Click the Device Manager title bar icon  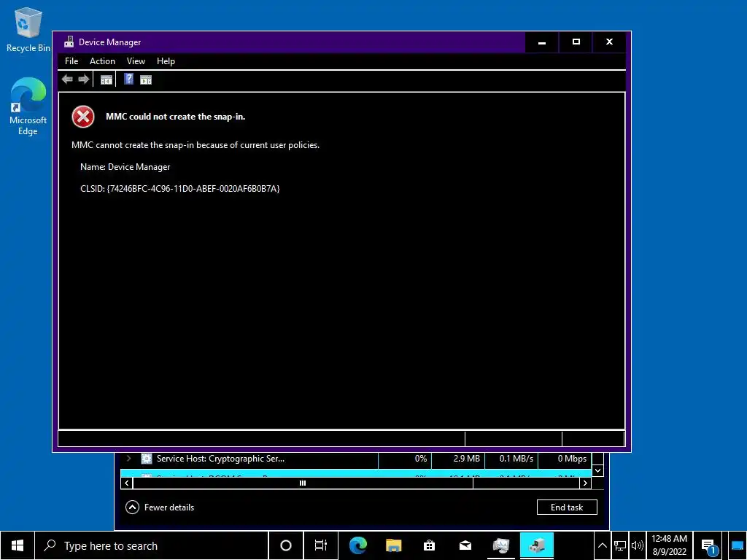point(69,42)
